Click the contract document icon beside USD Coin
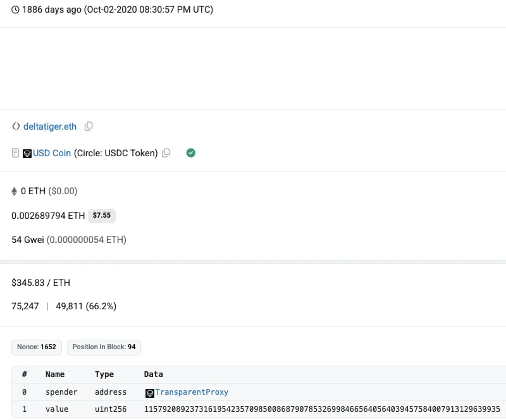This screenshot has width=506, height=420. [x=16, y=153]
